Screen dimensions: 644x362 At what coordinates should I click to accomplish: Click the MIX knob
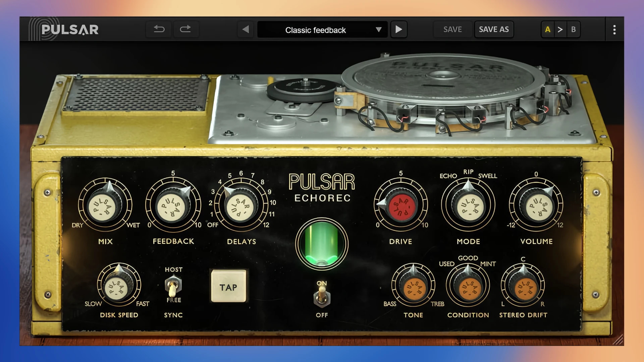click(105, 205)
